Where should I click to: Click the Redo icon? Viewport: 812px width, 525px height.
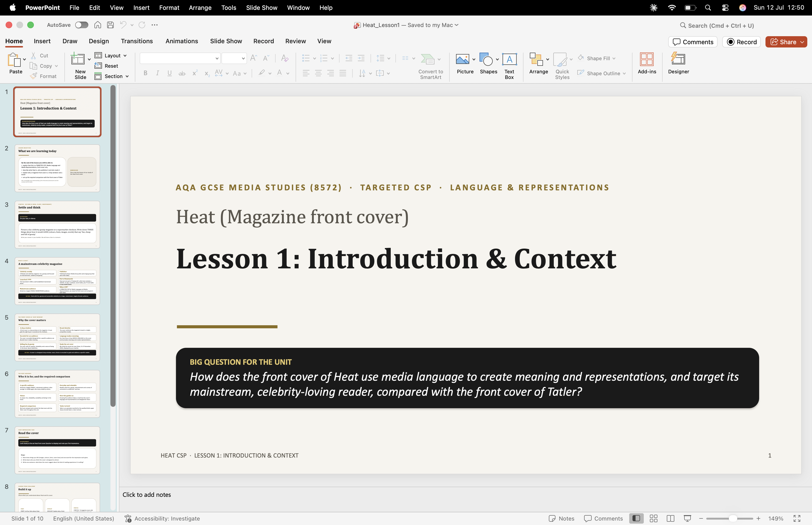click(x=142, y=25)
